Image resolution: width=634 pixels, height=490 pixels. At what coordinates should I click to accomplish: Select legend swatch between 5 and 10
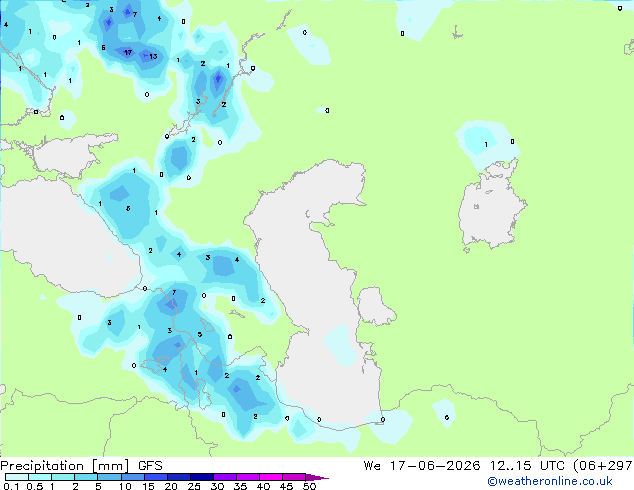click(x=109, y=477)
